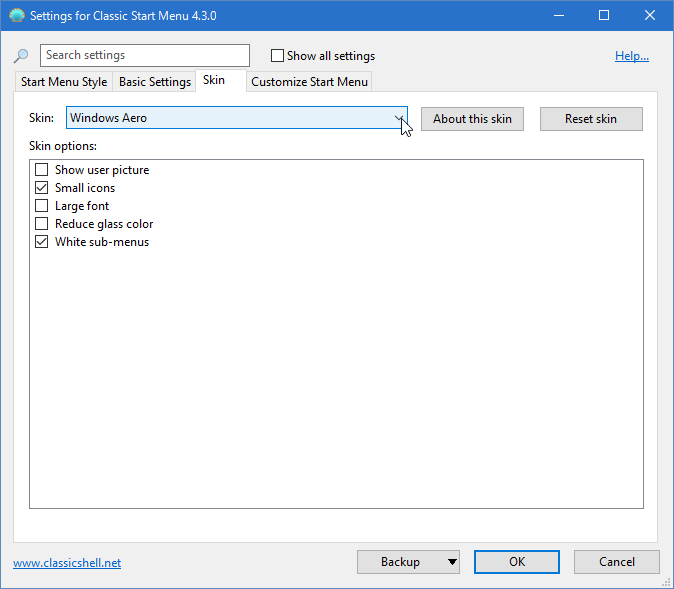Minimize the settings window
This screenshot has width=674, height=589.
[x=559, y=15]
